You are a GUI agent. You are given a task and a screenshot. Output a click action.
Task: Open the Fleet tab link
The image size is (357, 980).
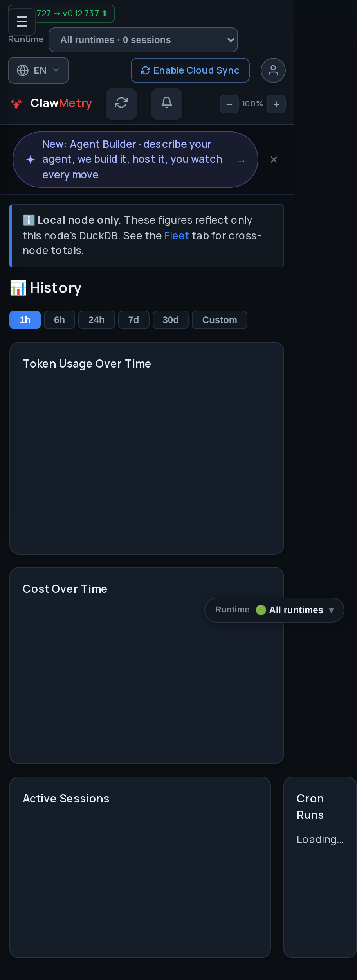tap(177, 236)
